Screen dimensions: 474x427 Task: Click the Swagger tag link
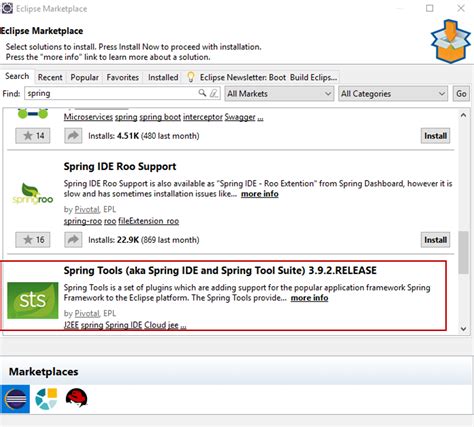point(240,117)
